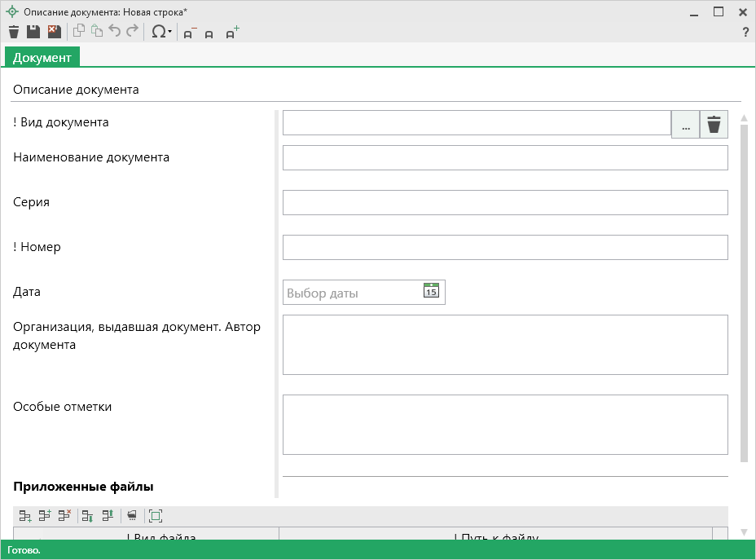Click save-and-close icon with red X
This screenshot has width=756, height=560.
(x=54, y=32)
